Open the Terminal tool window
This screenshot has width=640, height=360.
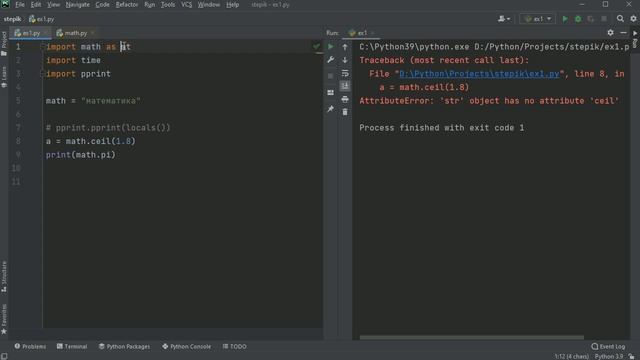[x=72, y=347]
